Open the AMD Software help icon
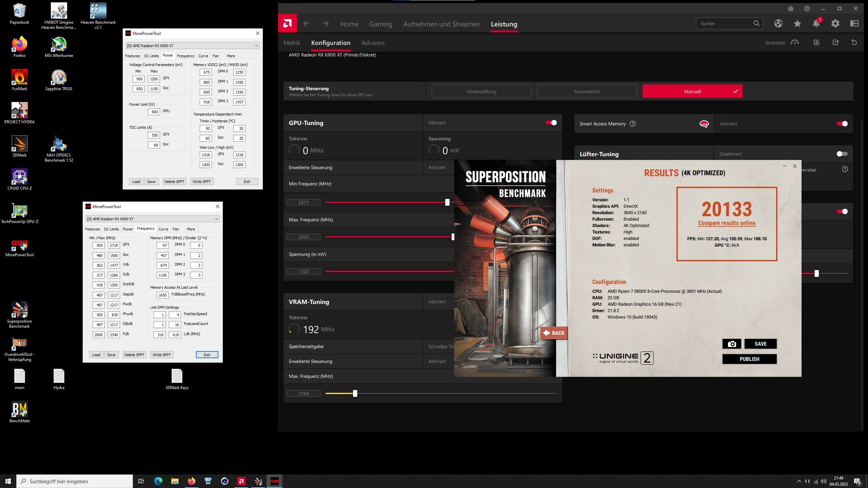The height and width of the screenshot is (488, 868). (x=807, y=8)
